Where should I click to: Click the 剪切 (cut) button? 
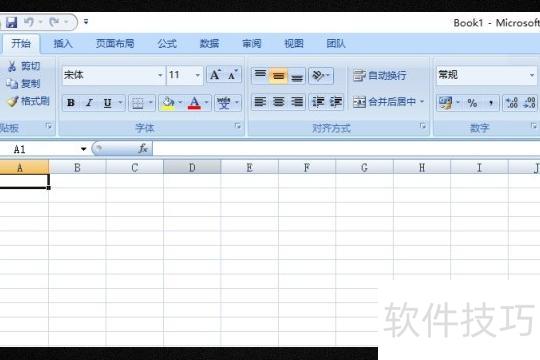pyautogui.click(x=24, y=66)
